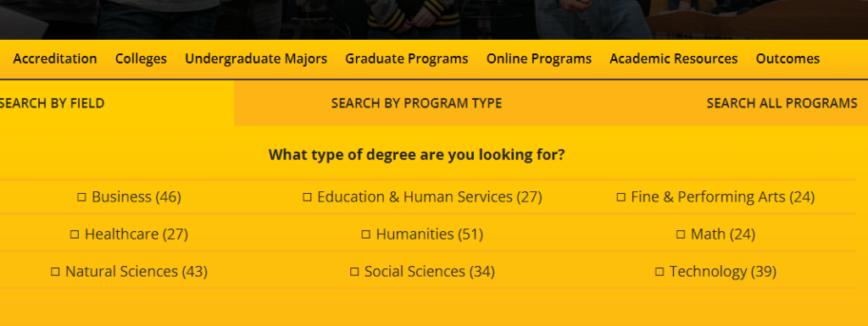Screen dimensions: 868x326
Task: Click the Humanities (51) label text
Action: pyautogui.click(x=430, y=235)
